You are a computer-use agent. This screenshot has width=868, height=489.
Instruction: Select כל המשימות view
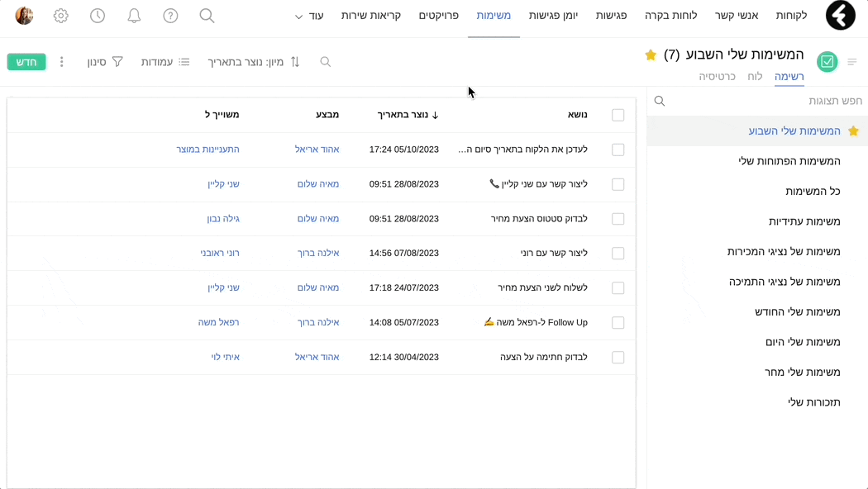[813, 192]
